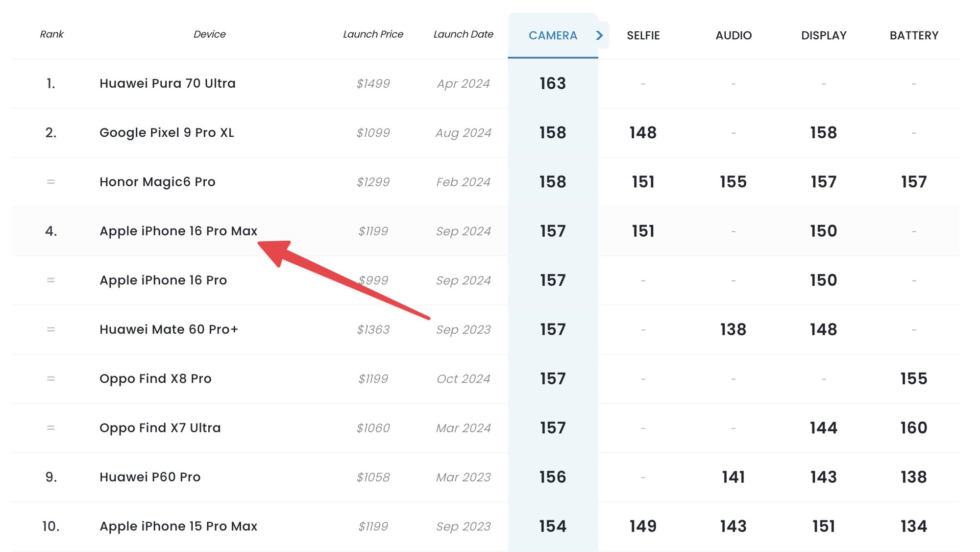Viewport: 980px width, 552px height.
Task: Click the $1099 launch price cell
Action: coord(373,133)
